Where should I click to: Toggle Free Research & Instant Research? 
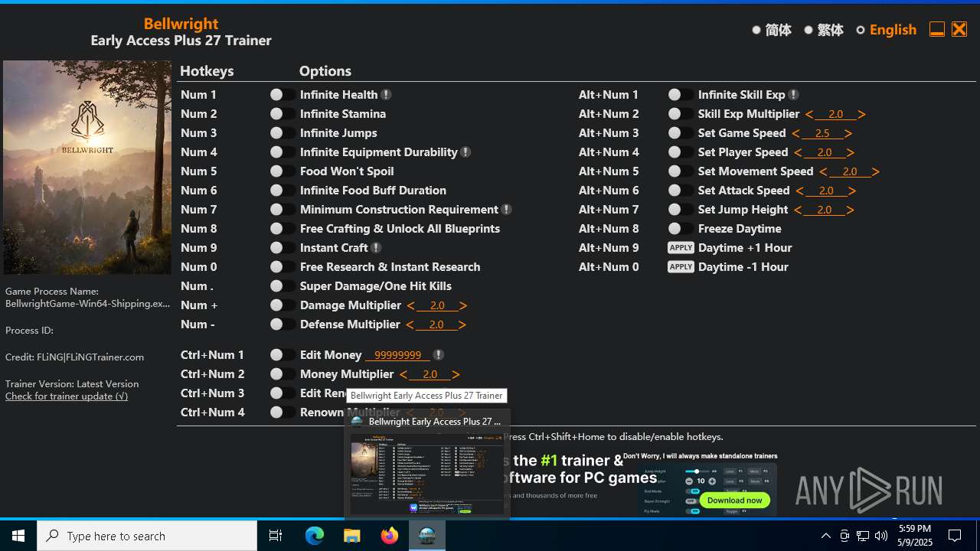pyautogui.click(x=283, y=267)
